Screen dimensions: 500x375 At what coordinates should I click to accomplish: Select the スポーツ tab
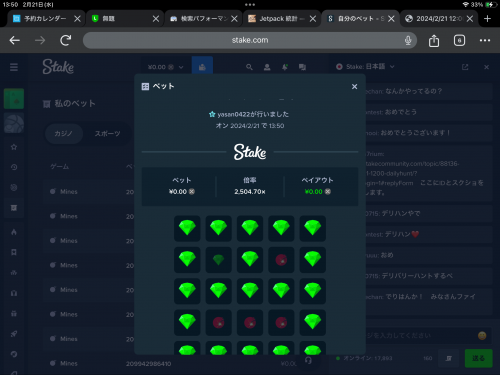(107, 133)
